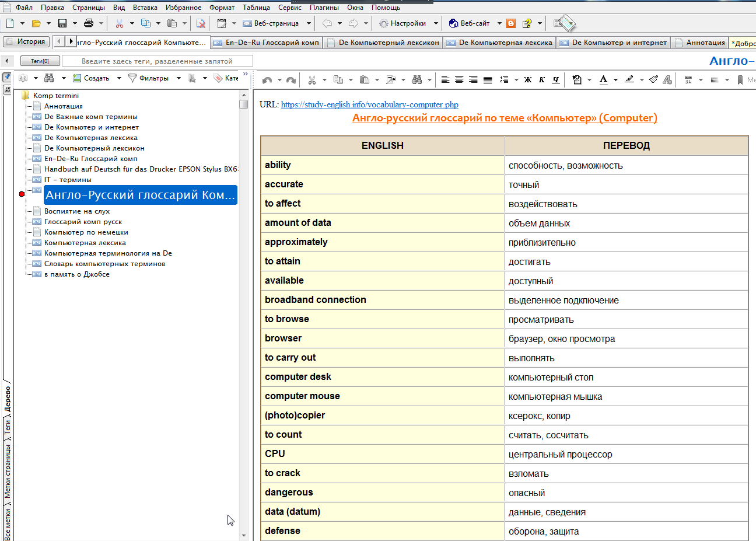756x541 pixels.
Task: Click the binoculars search icon in tree panel
Action: pos(49,78)
